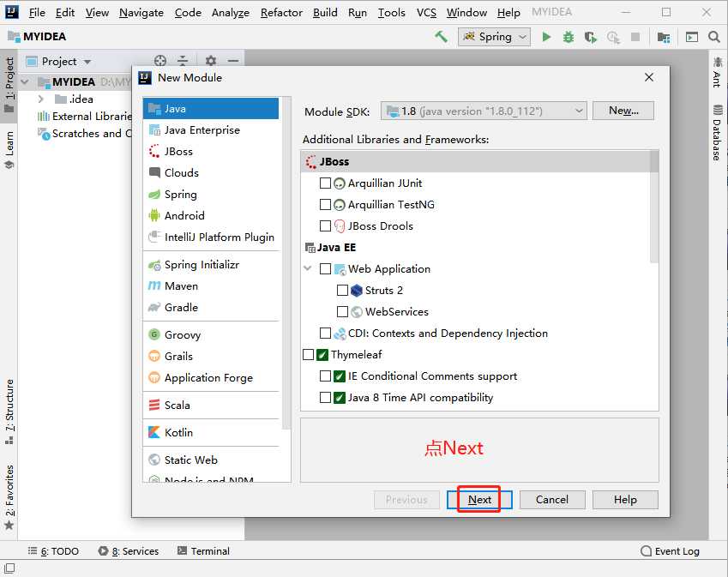Click Search Everywhere magnifier icon
The height and width of the screenshot is (577, 728).
[x=714, y=37]
